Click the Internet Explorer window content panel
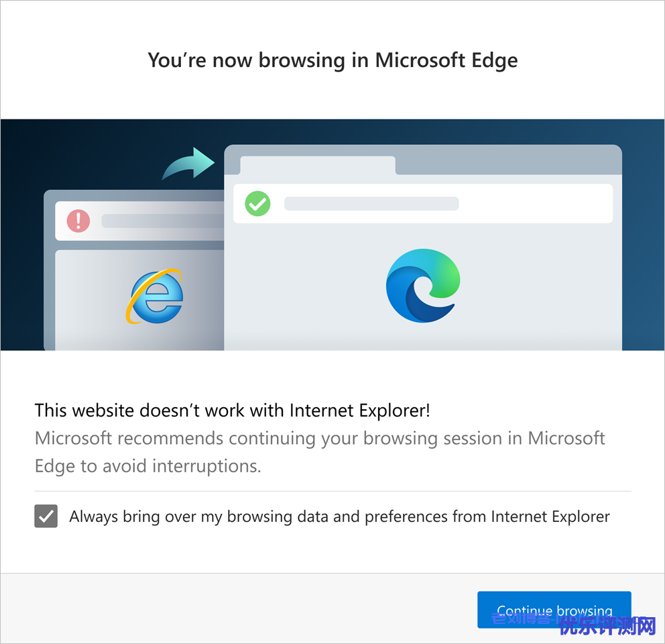 140,300
